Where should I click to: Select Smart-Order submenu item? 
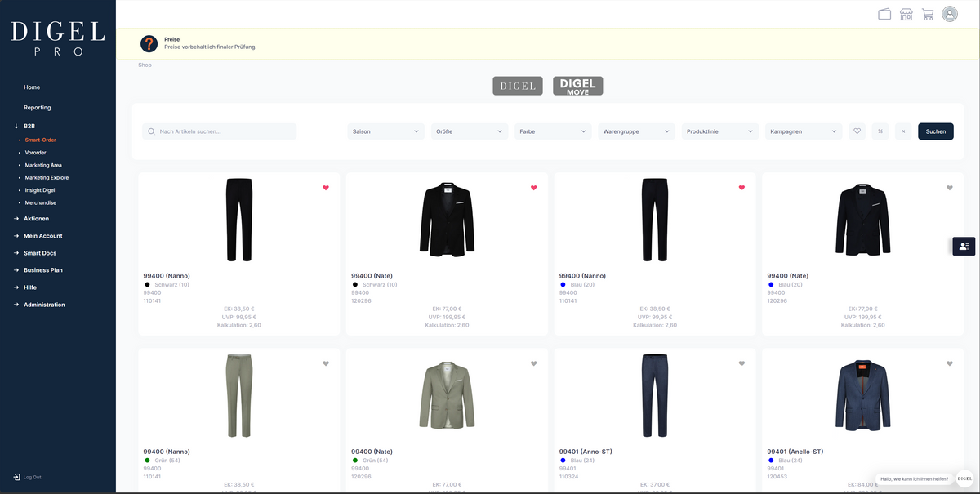click(40, 140)
